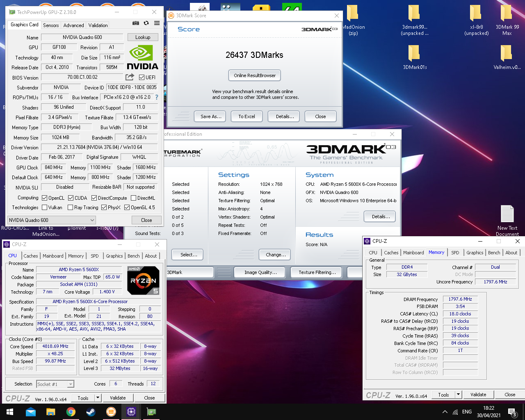
Task: Open the Bench tab in left CPU-Z
Action: (133, 256)
